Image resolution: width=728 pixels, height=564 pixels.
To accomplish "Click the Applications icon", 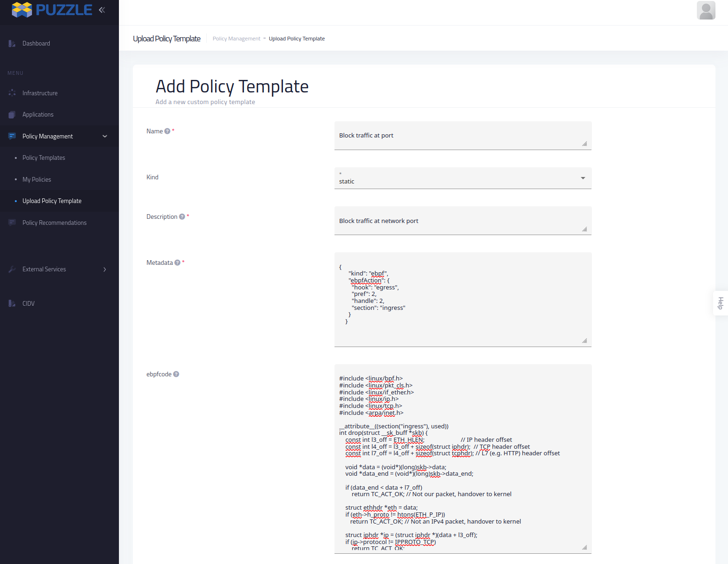I will [x=12, y=115].
